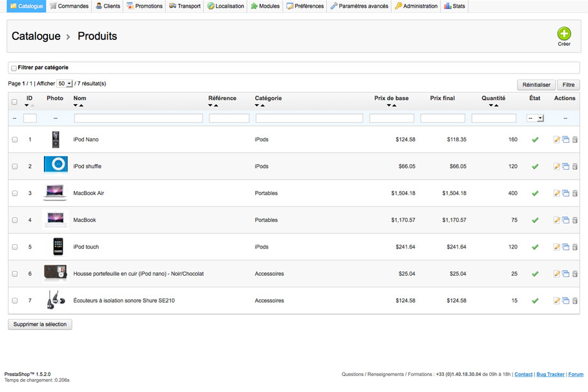Open the Administration menu
Screen dimensions: 588x392
coord(416,6)
